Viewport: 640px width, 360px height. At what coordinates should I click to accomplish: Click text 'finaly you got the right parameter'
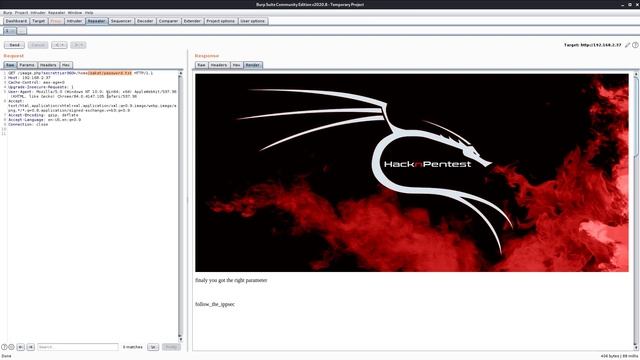click(x=231, y=280)
